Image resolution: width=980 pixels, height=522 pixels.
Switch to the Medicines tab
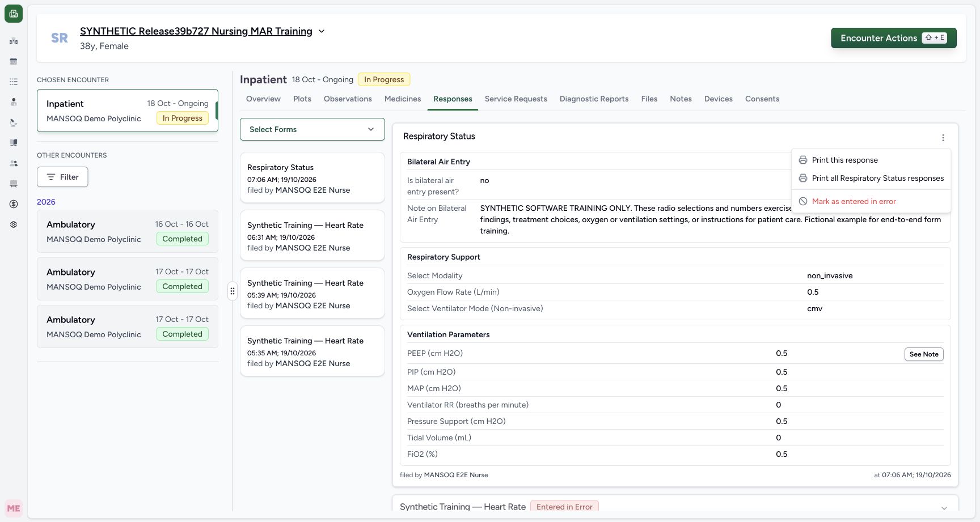point(403,99)
